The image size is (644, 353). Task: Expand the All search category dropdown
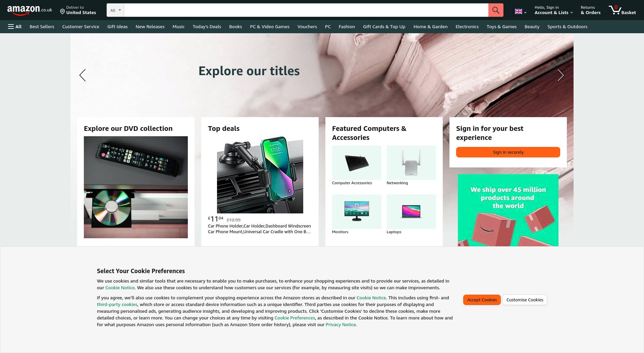(x=115, y=10)
